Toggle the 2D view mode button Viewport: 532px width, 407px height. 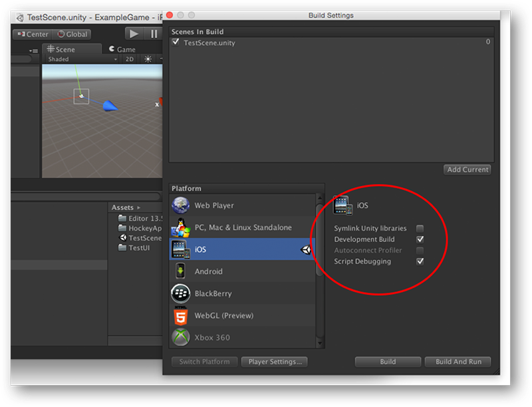pyautogui.click(x=130, y=59)
